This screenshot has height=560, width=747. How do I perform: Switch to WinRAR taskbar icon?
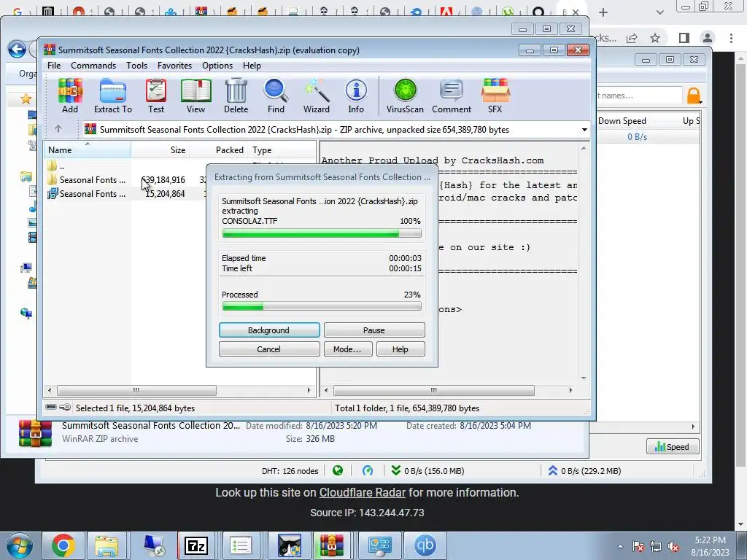point(332,545)
